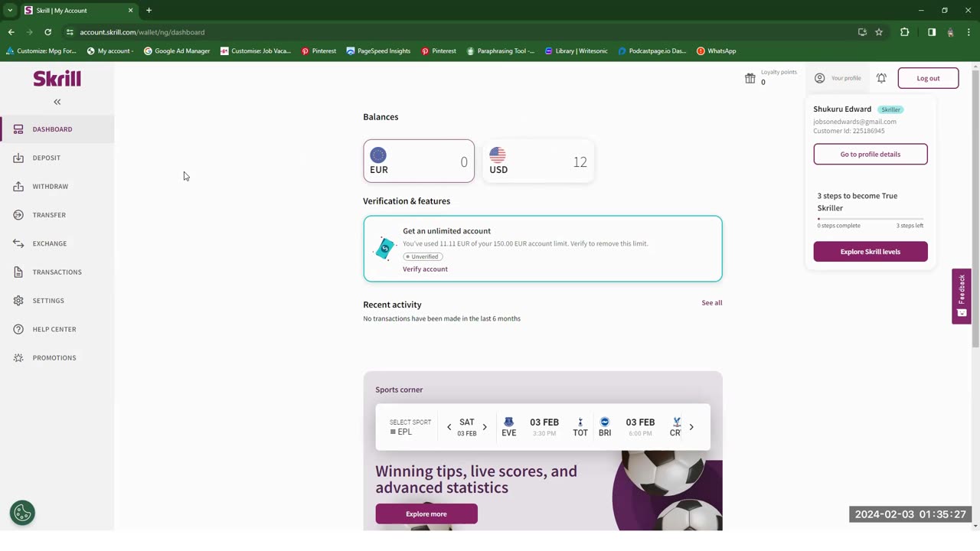Click See all recent activity link
Screen dimensions: 980x551
pyautogui.click(x=712, y=303)
